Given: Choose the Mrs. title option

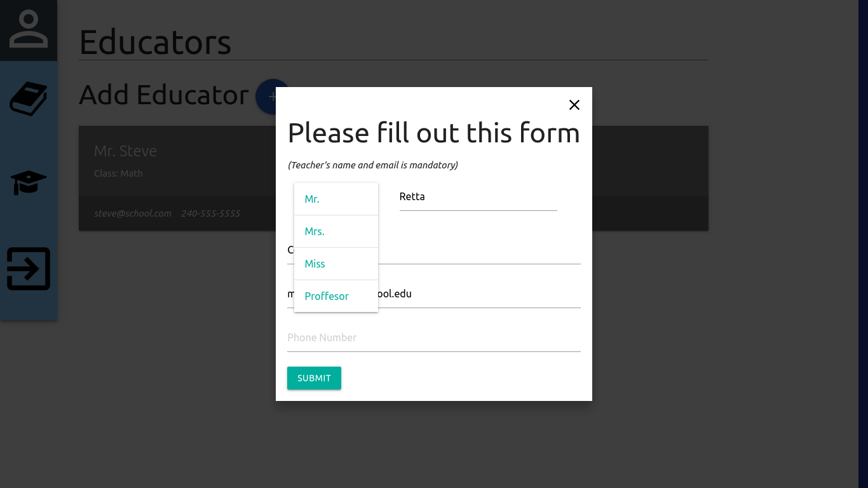Looking at the screenshot, I should pos(336,231).
